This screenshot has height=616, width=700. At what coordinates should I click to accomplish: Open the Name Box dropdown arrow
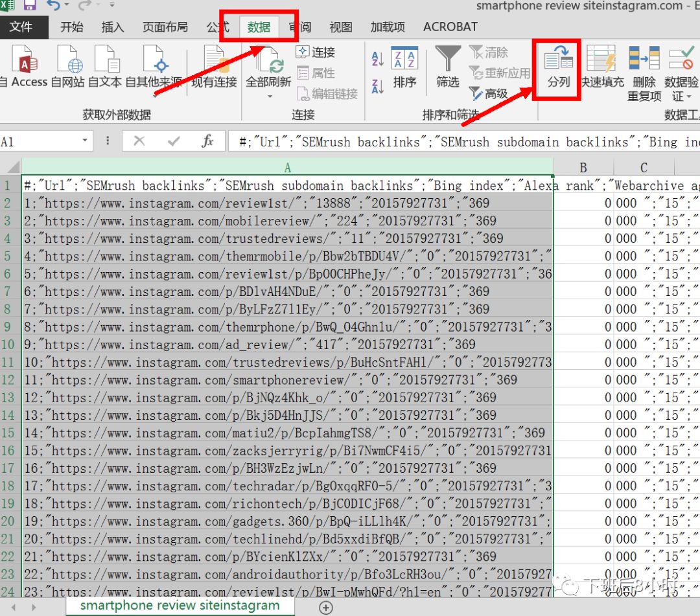pyautogui.click(x=85, y=141)
